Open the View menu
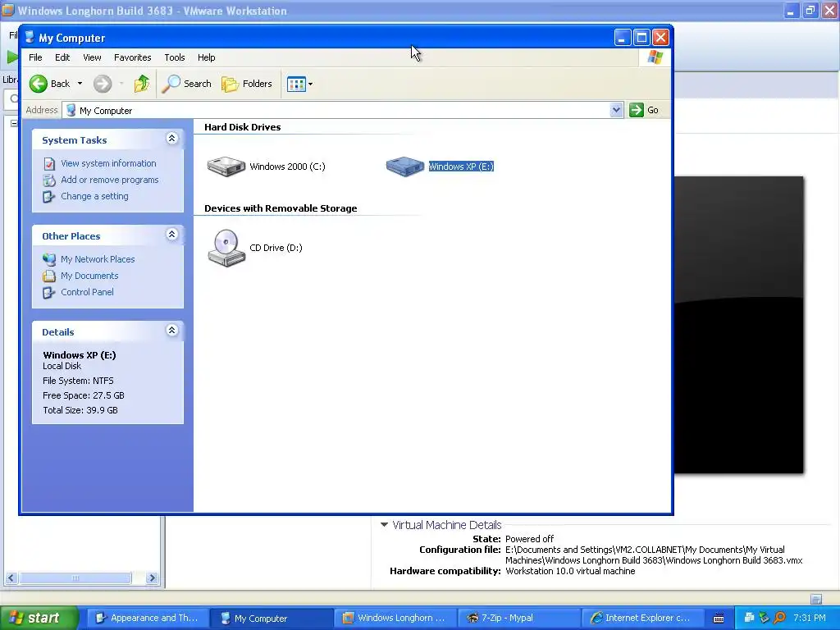 point(92,57)
